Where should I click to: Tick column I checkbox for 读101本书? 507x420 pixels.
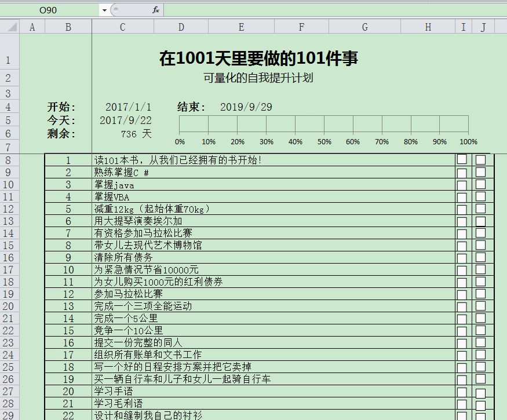pyautogui.click(x=462, y=159)
